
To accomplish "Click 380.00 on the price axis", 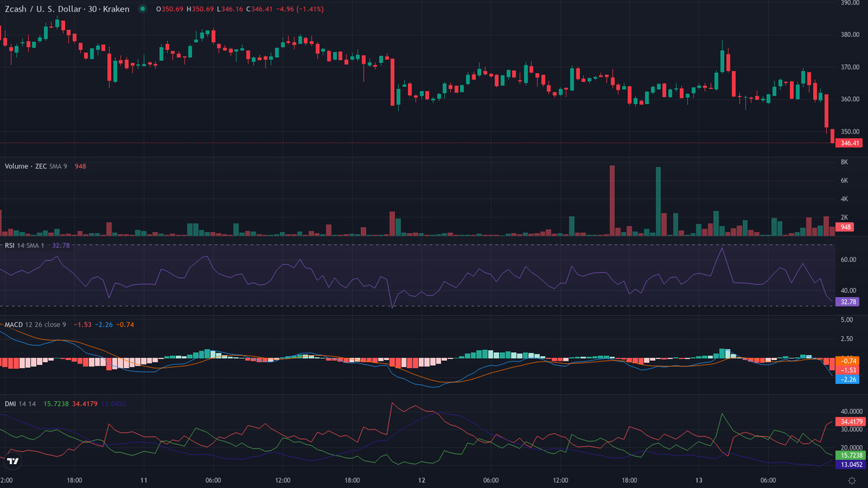I will tap(848, 35).
